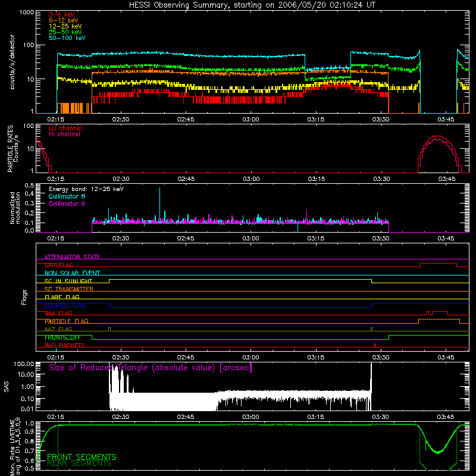Viewport: 476px width, 476px height.
Task: Click the PARTICLE_FLAG label
Action: tap(67, 321)
